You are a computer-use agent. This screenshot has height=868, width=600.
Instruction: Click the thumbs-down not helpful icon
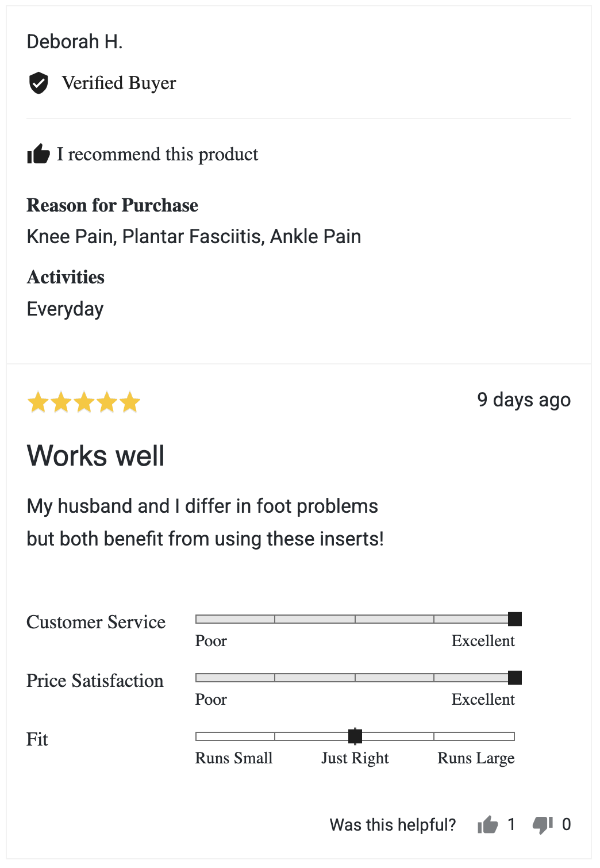(x=543, y=825)
